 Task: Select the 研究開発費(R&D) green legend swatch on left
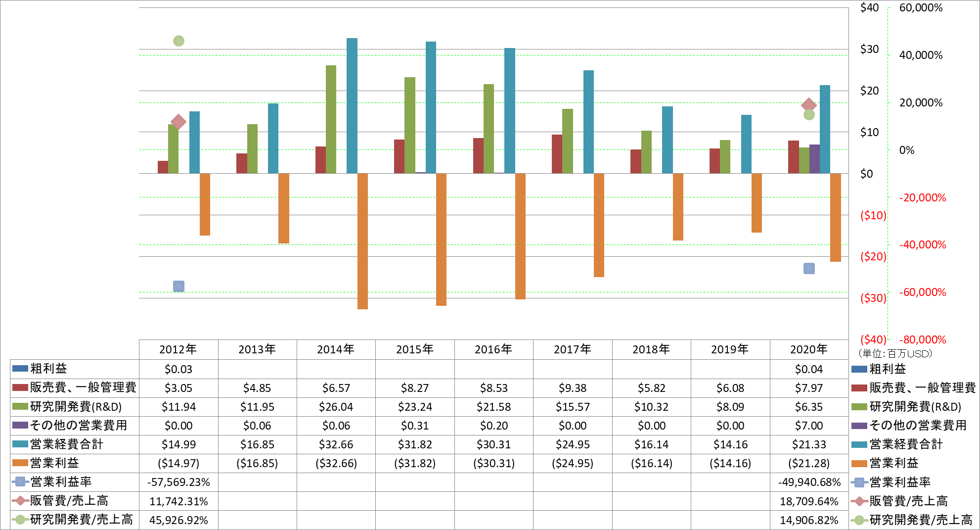click(20, 406)
